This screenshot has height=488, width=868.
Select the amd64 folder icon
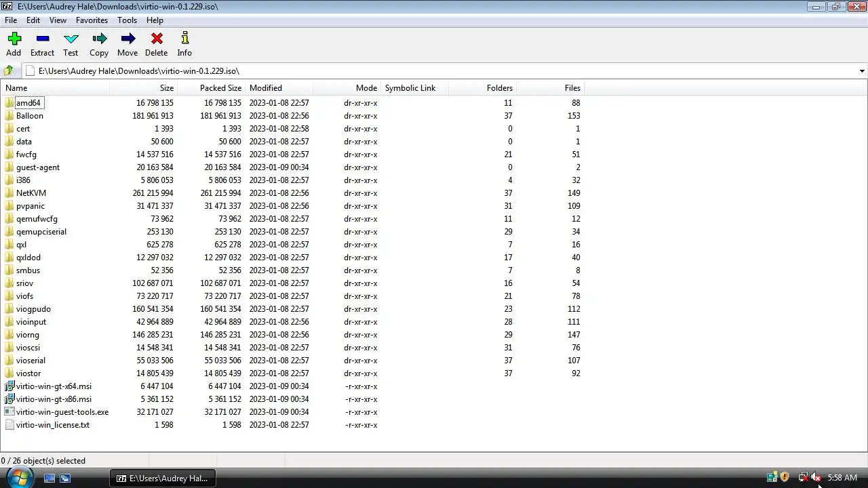pyautogui.click(x=9, y=103)
